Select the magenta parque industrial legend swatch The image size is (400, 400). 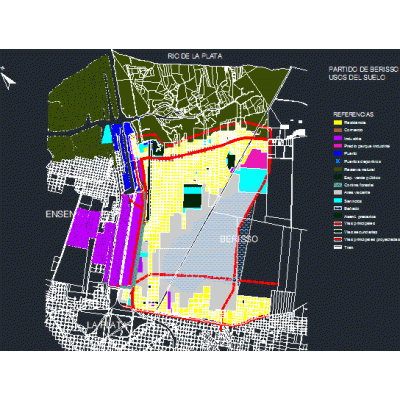coord(338,146)
